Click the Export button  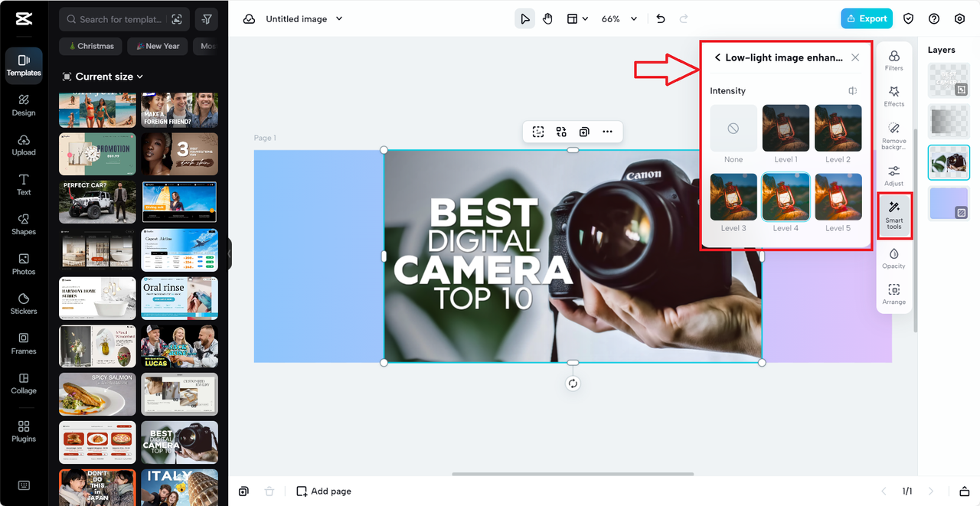pyautogui.click(x=867, y=18)
